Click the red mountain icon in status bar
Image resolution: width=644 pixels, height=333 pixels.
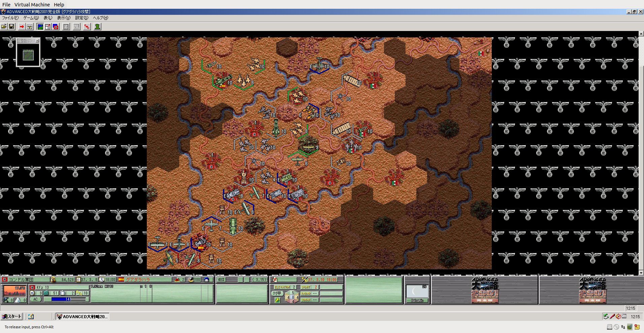click(x=178, y=280)
